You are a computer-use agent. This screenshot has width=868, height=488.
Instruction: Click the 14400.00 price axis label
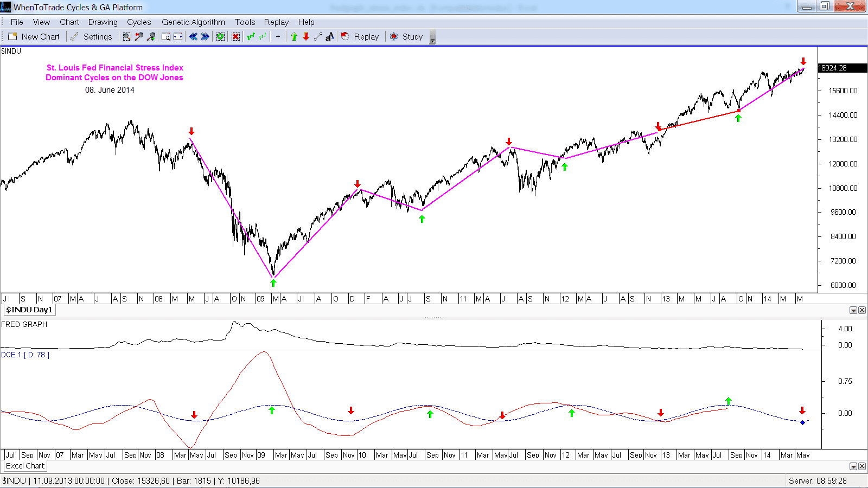[843, 115]
